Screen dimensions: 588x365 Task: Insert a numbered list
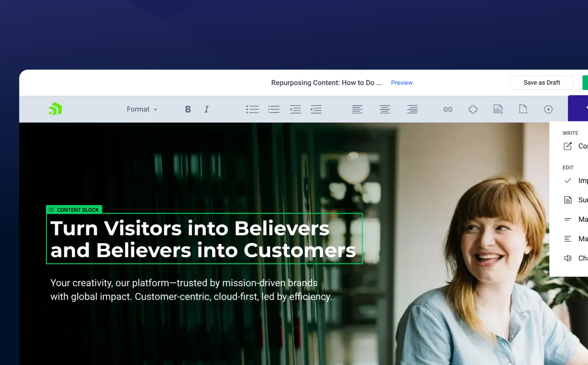pyautogui.click(x=274, y=109)
